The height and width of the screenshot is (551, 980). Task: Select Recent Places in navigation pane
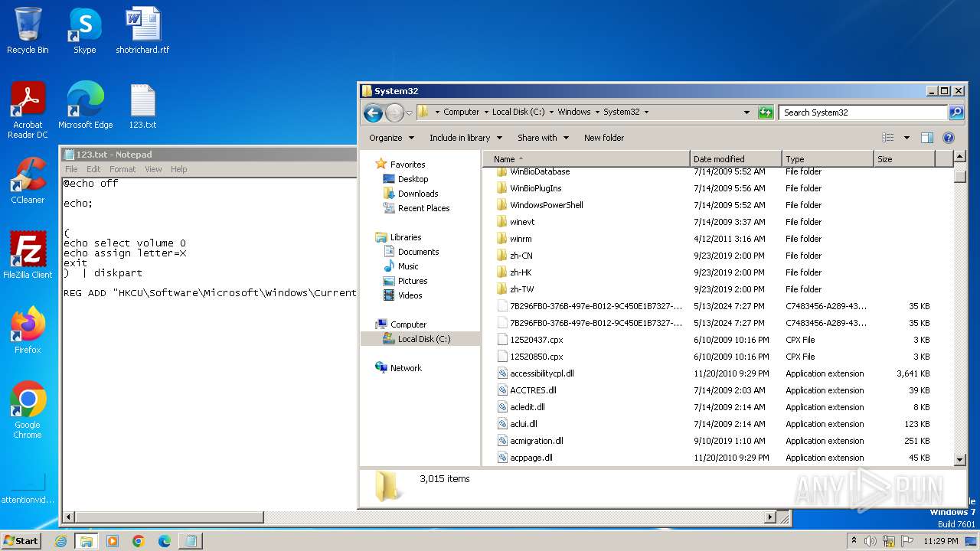423,208
